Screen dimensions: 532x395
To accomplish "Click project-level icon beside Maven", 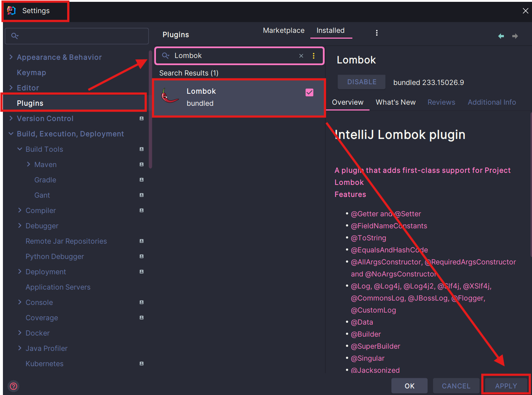I will [x=141, y=164].
